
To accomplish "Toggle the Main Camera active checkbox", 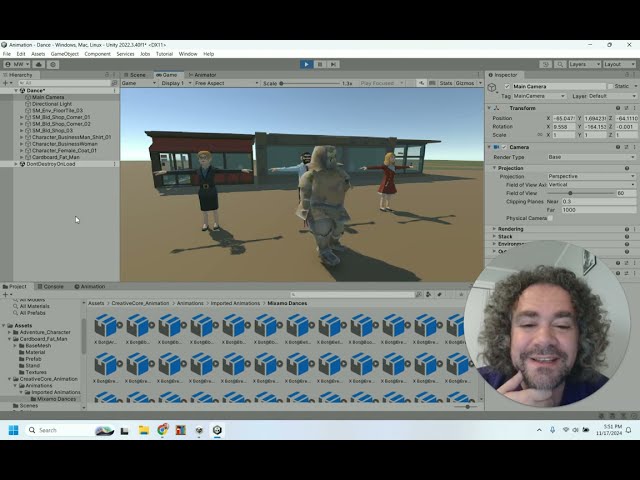I will 507,87.
